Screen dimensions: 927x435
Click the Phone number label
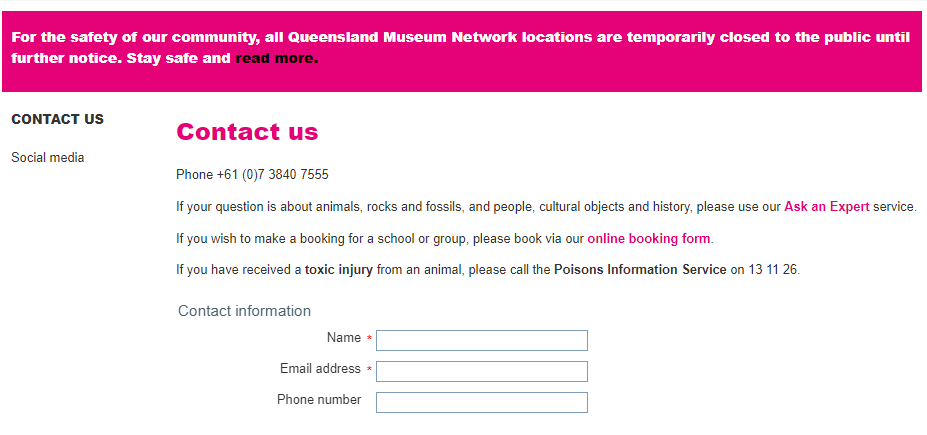319,400
